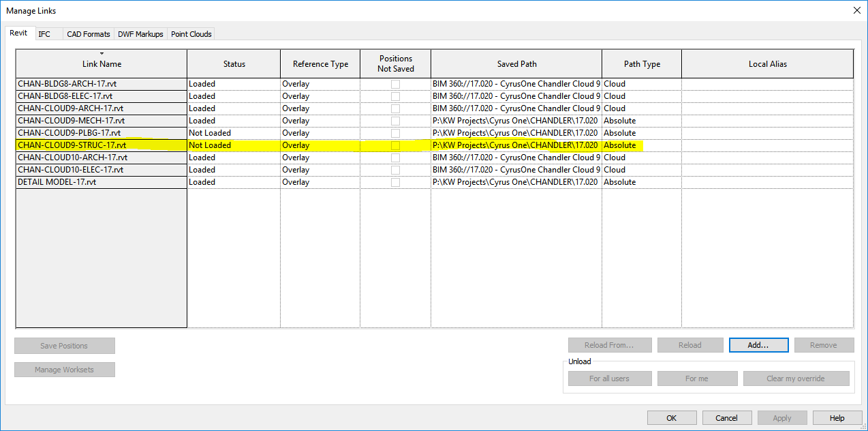868x431 pixels.
Task: Click Not Loaded status of CHAN-CLOUD9-STRUC-17.rvt
Action: coord(234,145)
